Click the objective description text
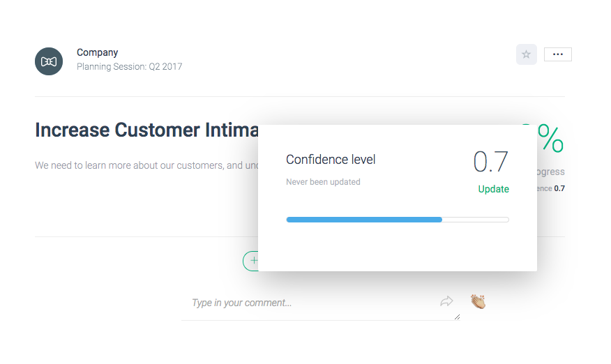Screen dimensions: 611x364 pyautogui.click(x=146, y=165)
